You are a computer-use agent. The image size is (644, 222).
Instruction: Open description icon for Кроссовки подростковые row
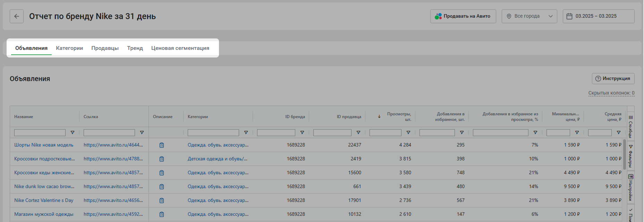162,159
